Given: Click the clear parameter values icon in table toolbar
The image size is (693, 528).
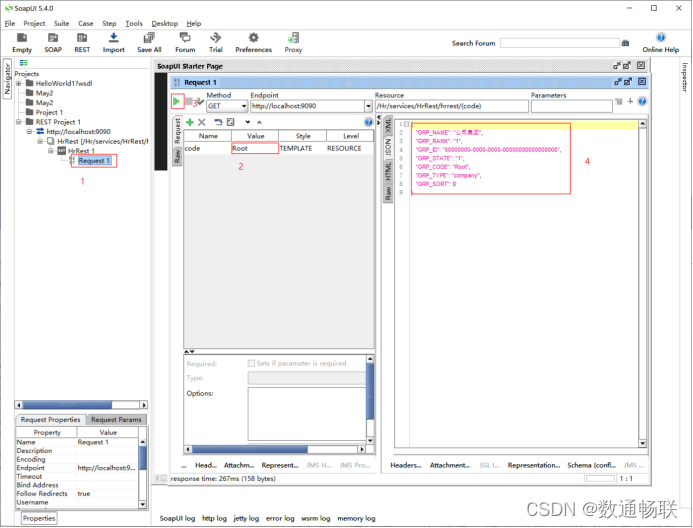Looking at the screenshot, I should click(230, 122).
